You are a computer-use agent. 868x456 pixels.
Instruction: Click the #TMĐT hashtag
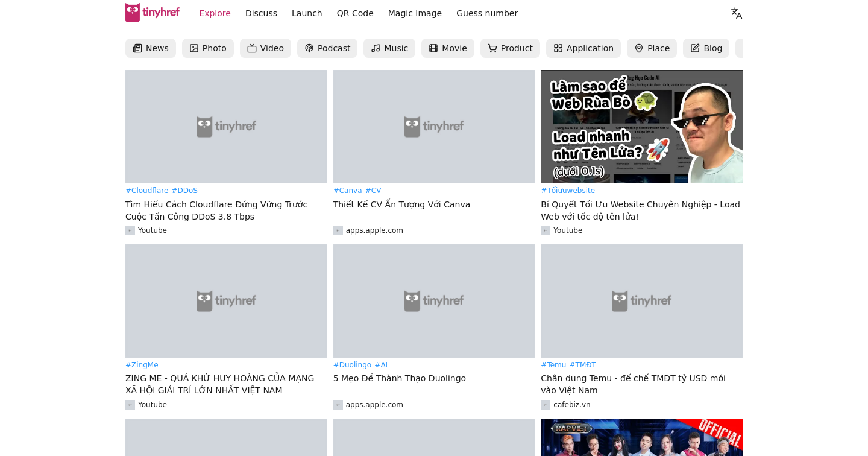[583, 365]
